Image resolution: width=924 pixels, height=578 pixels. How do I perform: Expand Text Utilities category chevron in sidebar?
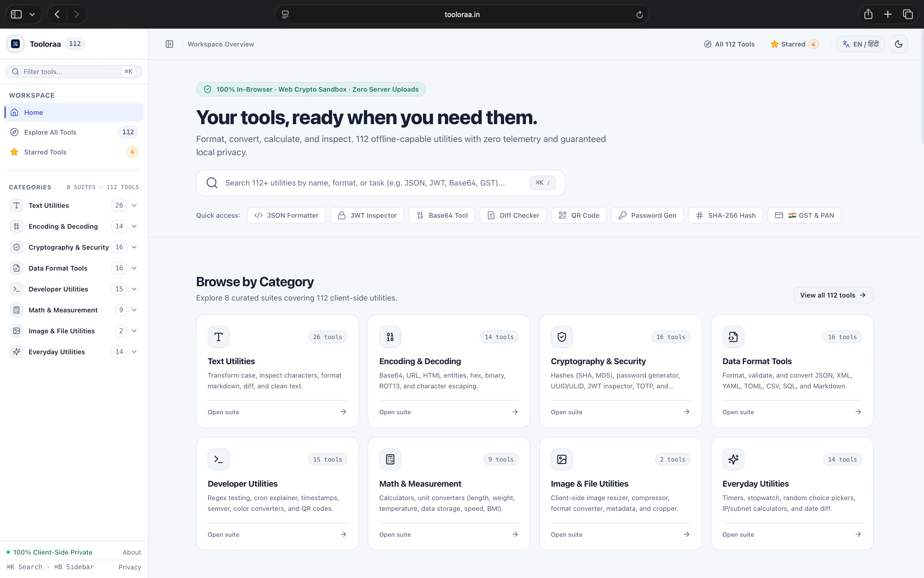pyautogui.click(x=134, y=205)
